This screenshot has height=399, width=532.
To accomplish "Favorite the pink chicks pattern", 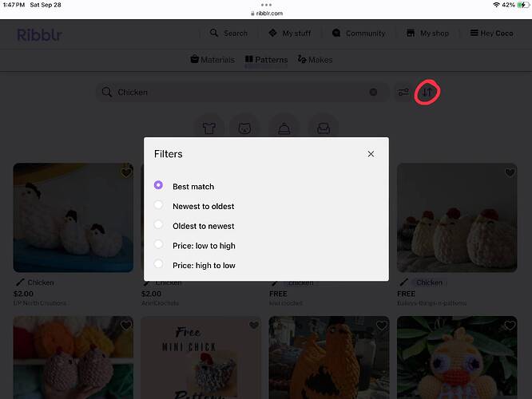I will [x=126, y=326].
